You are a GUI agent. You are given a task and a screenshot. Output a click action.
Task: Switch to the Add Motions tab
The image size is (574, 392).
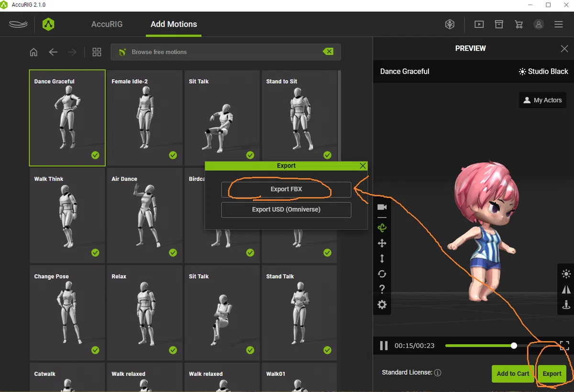pos(174,24)
